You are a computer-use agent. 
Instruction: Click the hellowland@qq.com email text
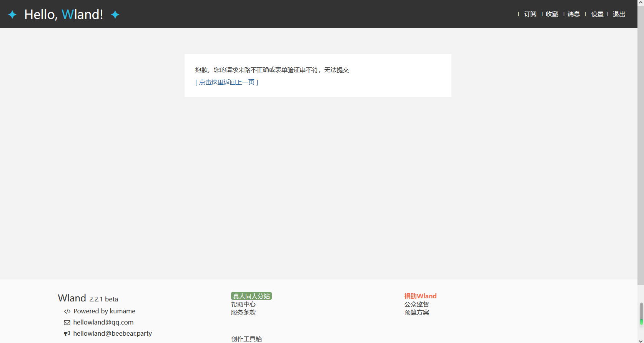(x=103, y=322)
